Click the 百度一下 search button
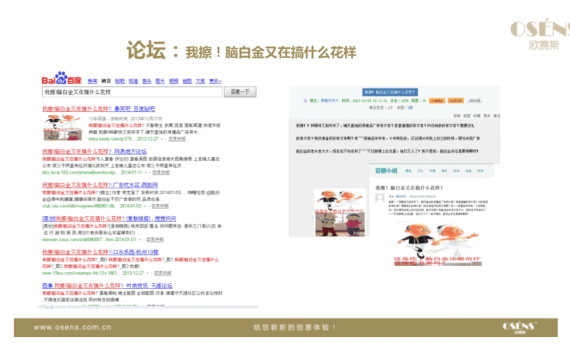The width and height of the screenshot is (570, 360). coord(240,92)
